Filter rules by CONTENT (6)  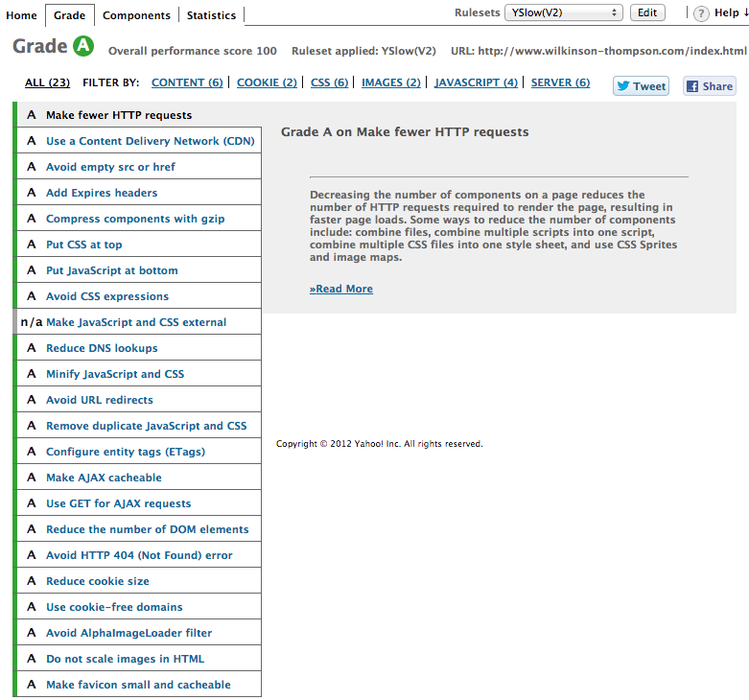click(x=187, y=83)
